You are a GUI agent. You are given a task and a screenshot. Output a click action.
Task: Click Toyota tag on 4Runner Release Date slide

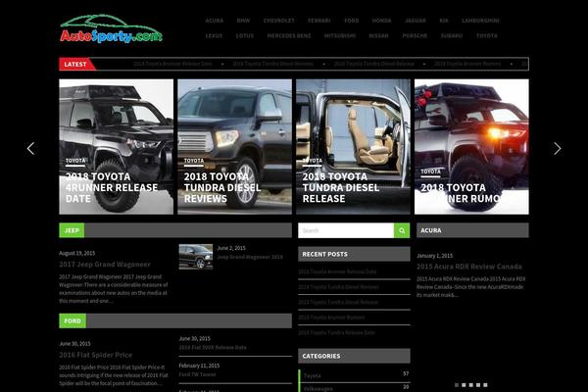[x=75, y=161]
